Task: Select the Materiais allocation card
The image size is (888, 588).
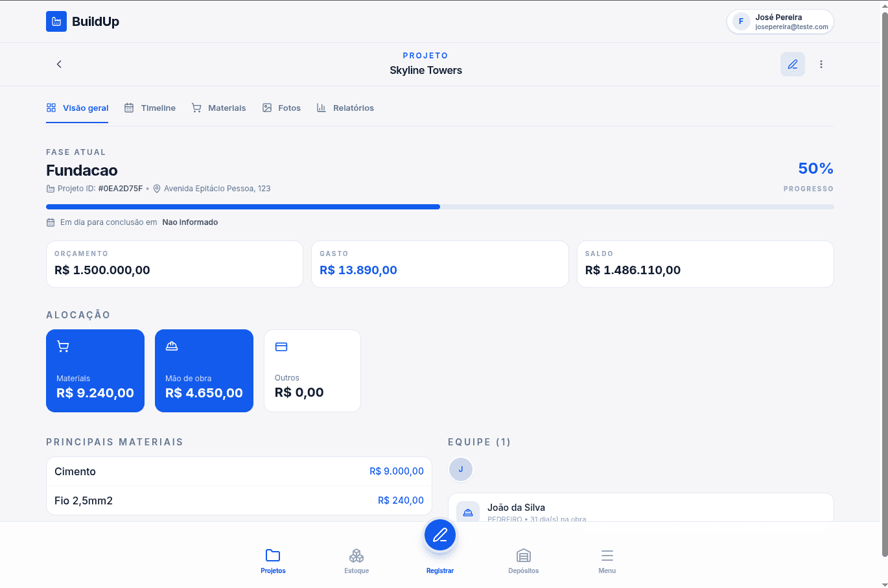Action: tap(95, 371)
